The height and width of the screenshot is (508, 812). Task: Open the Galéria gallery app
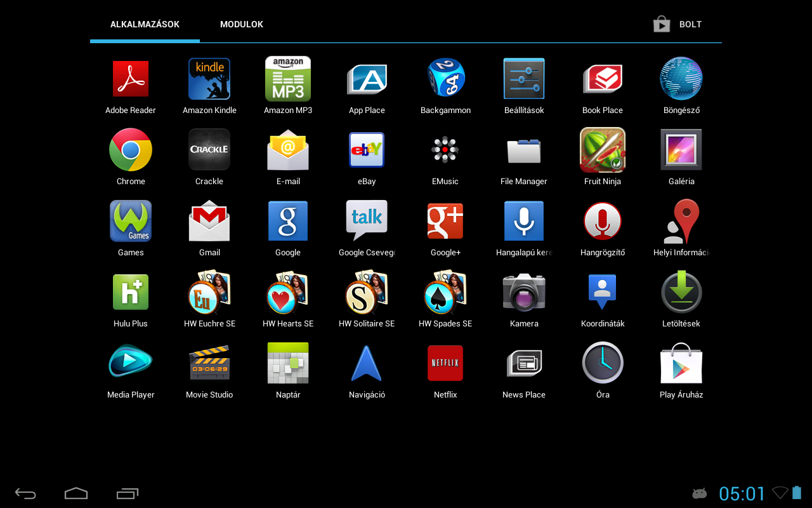point(681,150)
